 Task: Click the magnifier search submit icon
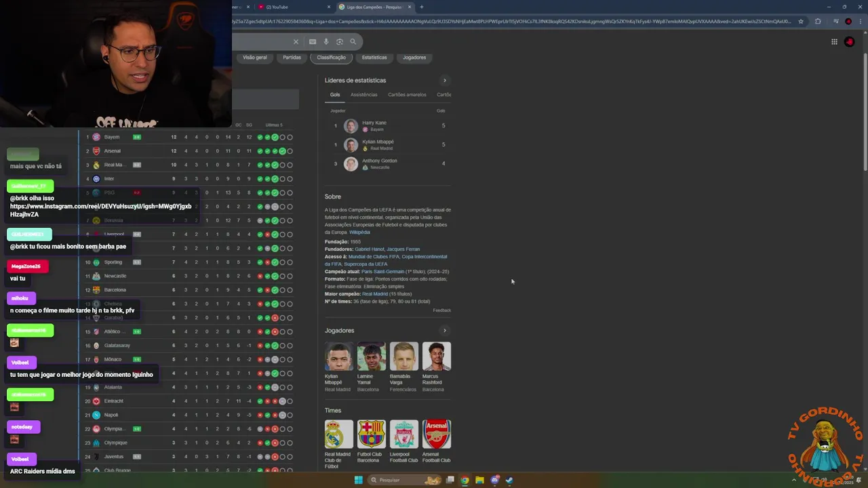[x=353, y=41]
